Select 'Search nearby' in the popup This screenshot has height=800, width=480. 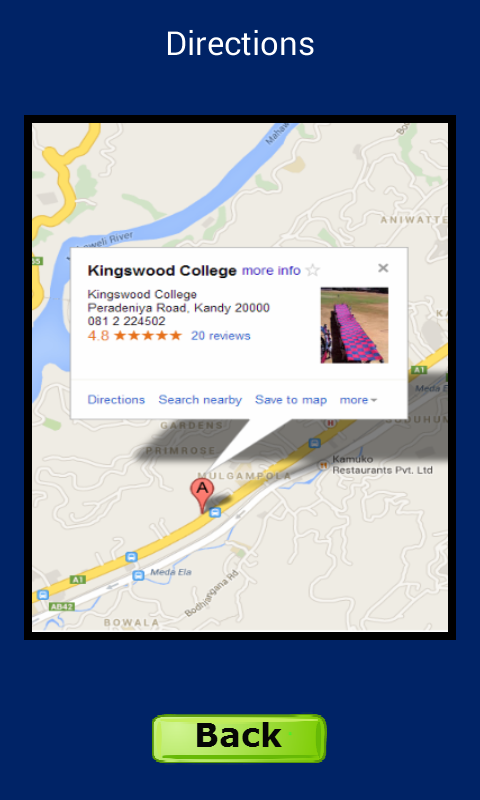(200, 399)
